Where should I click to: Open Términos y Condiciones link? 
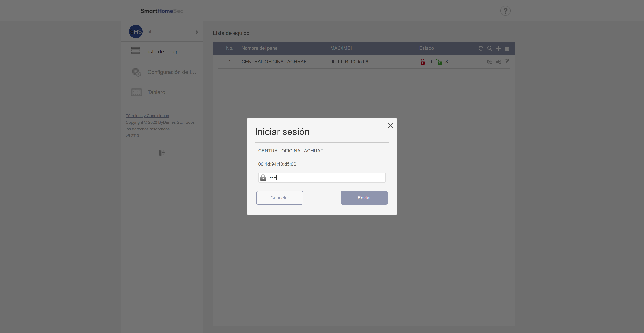coord(147,116)
